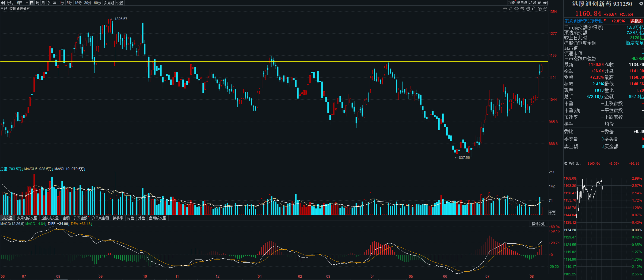Expand right panel via top arrow icon

pos(546,3)
